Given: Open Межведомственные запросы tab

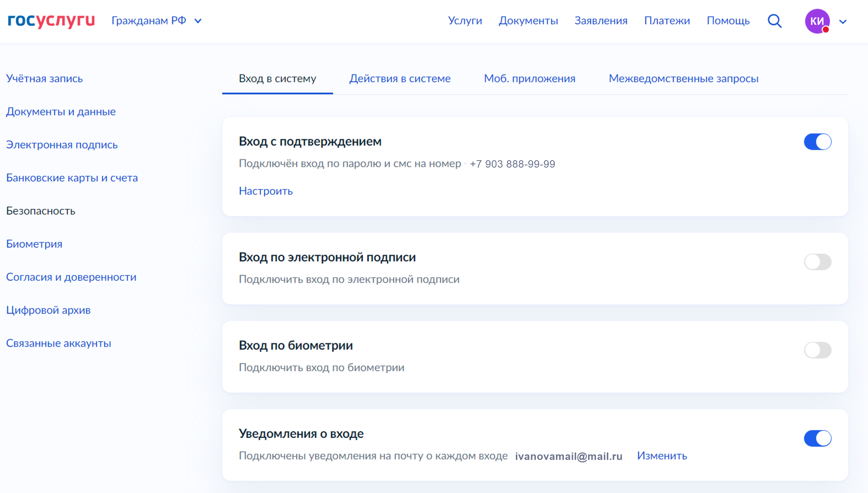Looking at the screenshot, I should 684,79.
